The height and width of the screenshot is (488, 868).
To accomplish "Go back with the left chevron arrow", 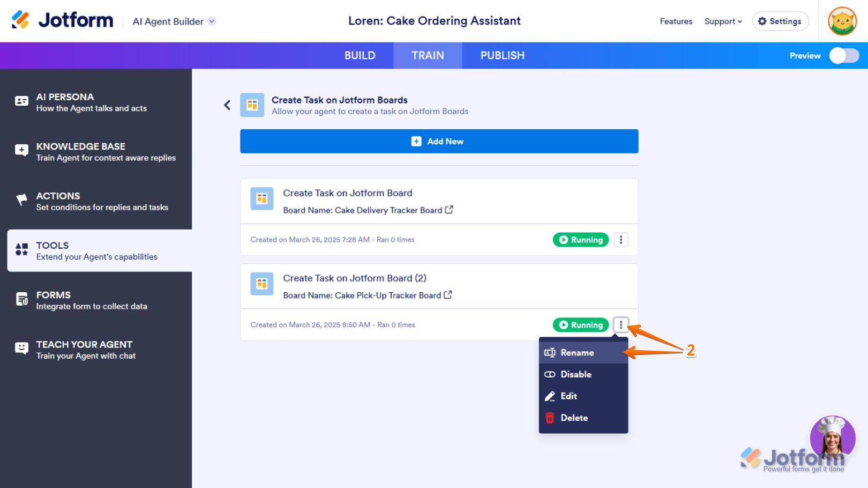I will 227,105.
